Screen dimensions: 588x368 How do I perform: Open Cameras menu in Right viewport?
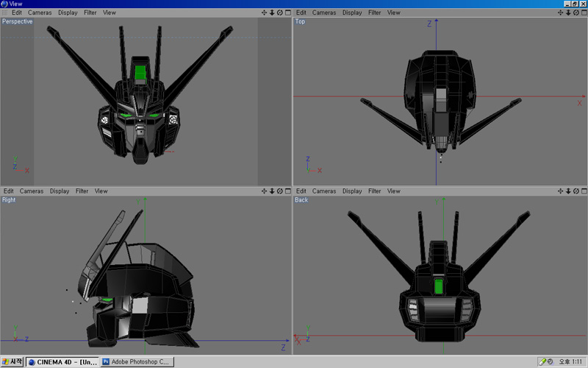point(32,191)
